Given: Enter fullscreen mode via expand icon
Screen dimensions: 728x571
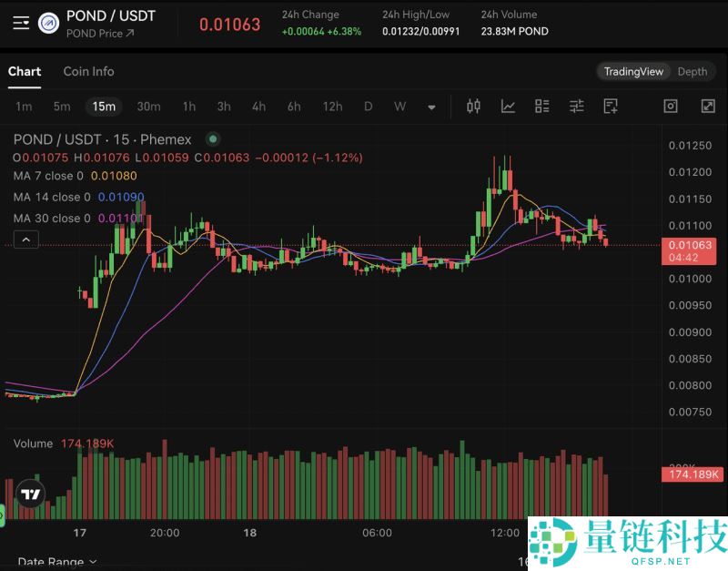Looking at the screenshot, I should pyautogui.click(x=708, y=107).
